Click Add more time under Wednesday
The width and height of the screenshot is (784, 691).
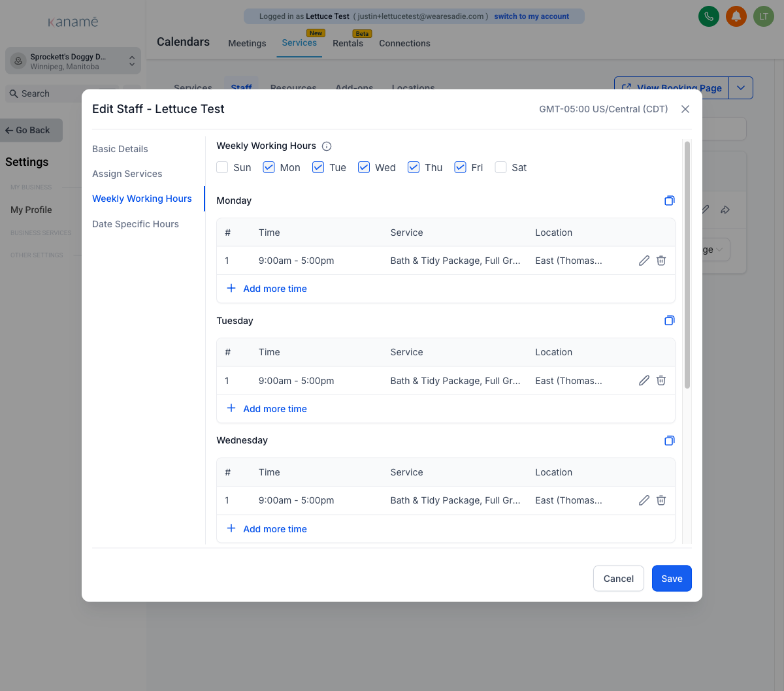(275, 529)
